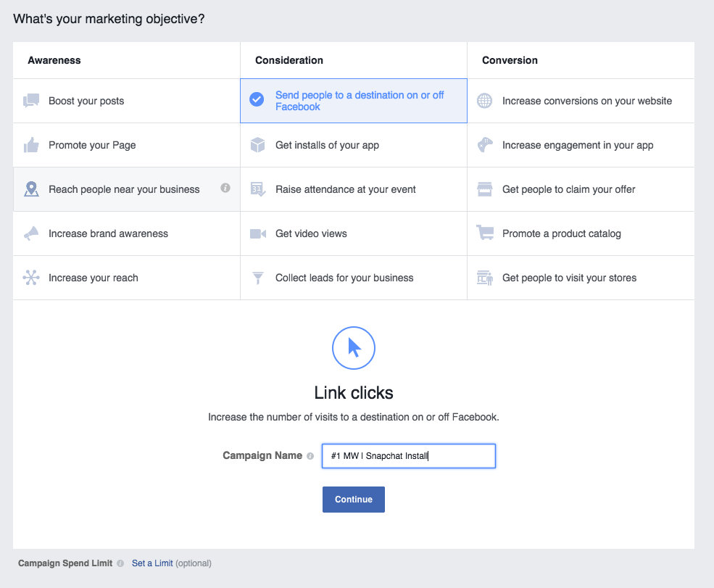The image size is (714, 588).
Task: Open the Set a Limit link
Action: point(152,563)
